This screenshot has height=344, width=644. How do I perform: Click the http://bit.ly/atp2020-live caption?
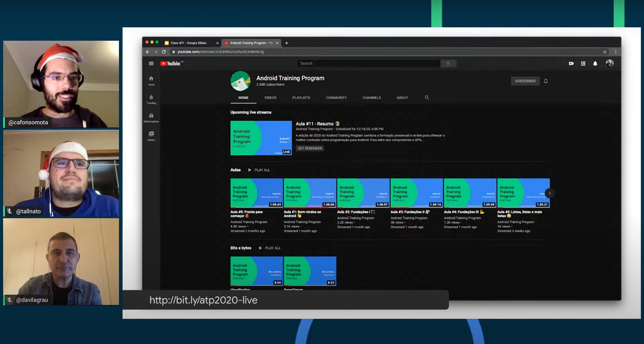click(x=203, y=300)
